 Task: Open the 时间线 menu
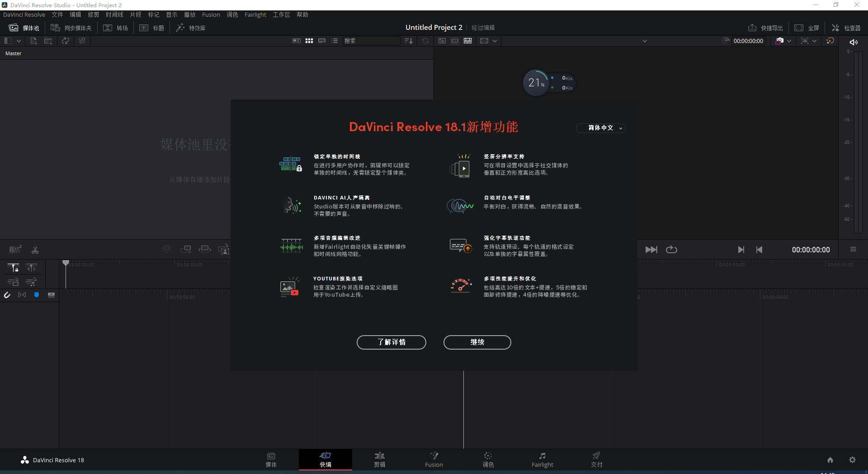point(114,14)
